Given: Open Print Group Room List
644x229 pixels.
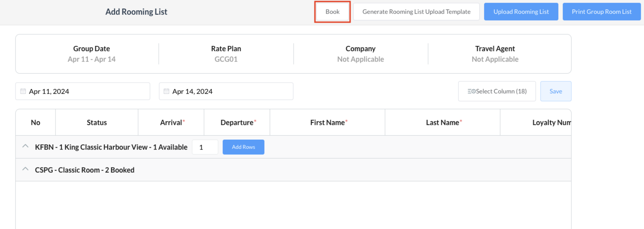Looking at the screenshot, I should click(601, 12).
